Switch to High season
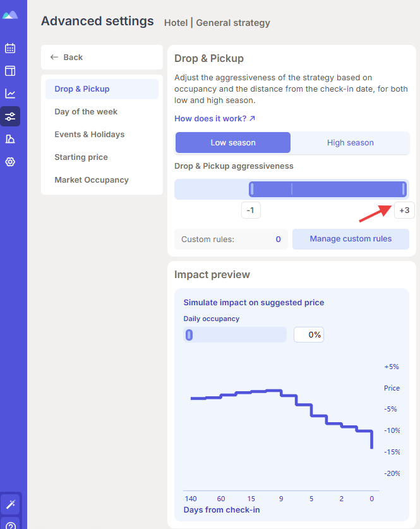 [350, 143]
